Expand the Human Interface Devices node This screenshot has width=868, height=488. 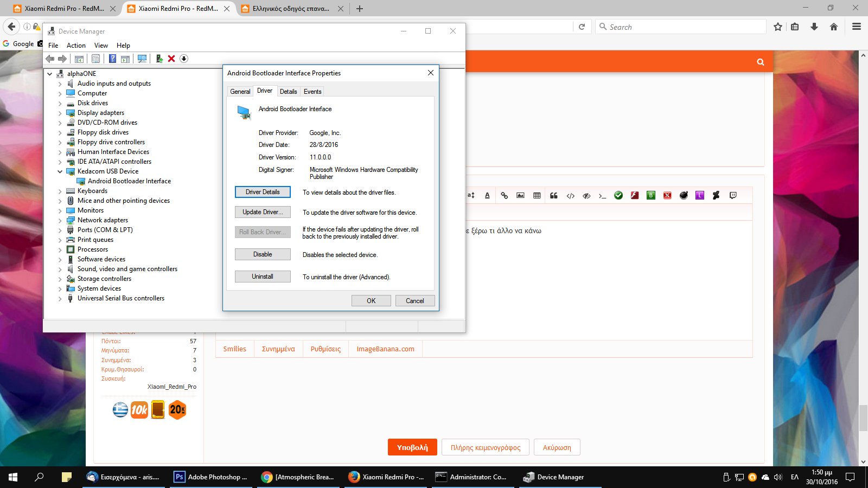pos(60,152)
